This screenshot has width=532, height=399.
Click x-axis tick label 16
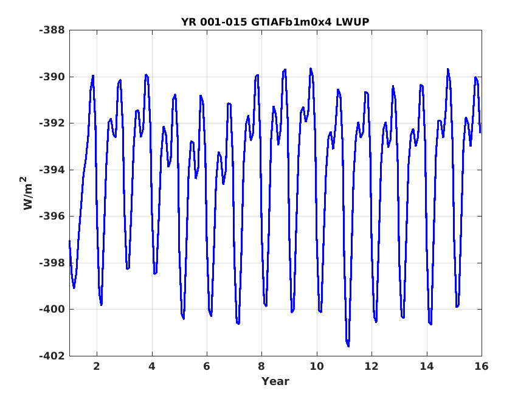[482, 366]
